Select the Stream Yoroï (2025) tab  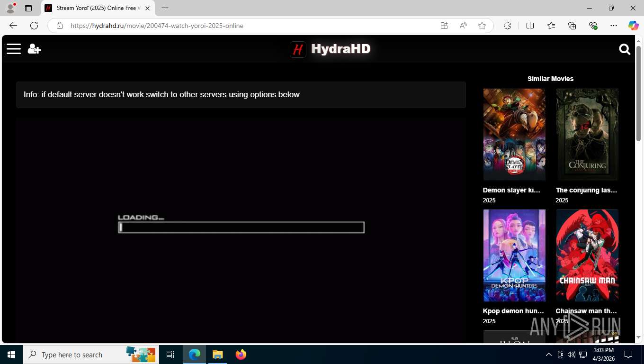click(x=98, y=8)
